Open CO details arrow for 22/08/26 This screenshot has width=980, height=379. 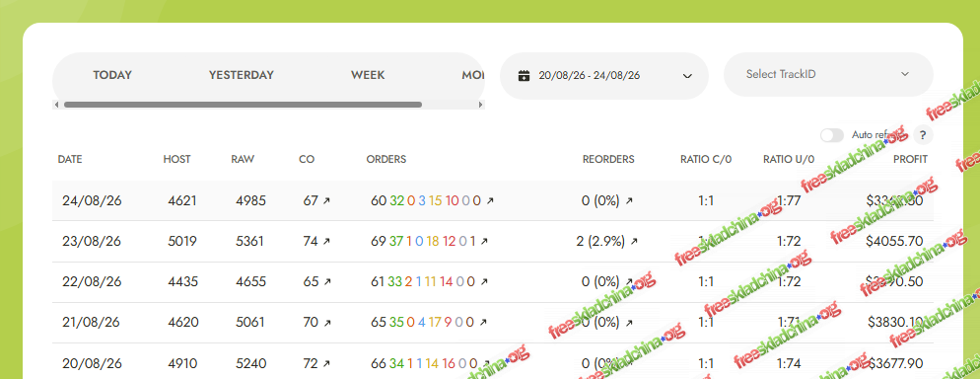(326, 282)
